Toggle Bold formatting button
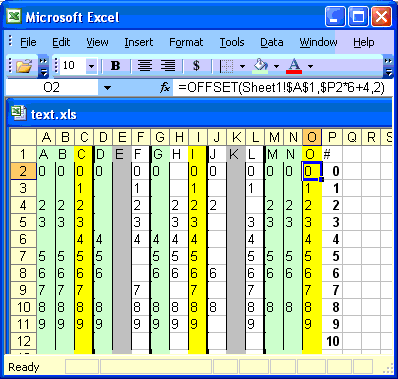 pos(115,66)
